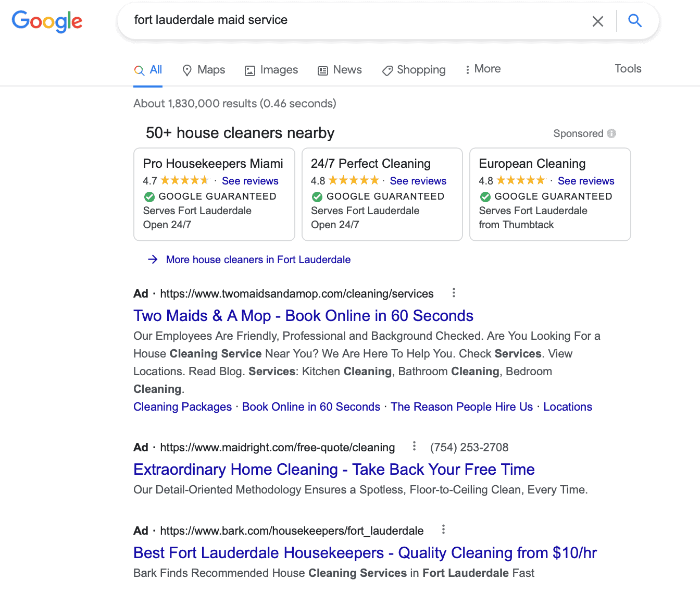Open options menu for bark.com ad
The height and width of the screenshot is (592, 700).
443,529
